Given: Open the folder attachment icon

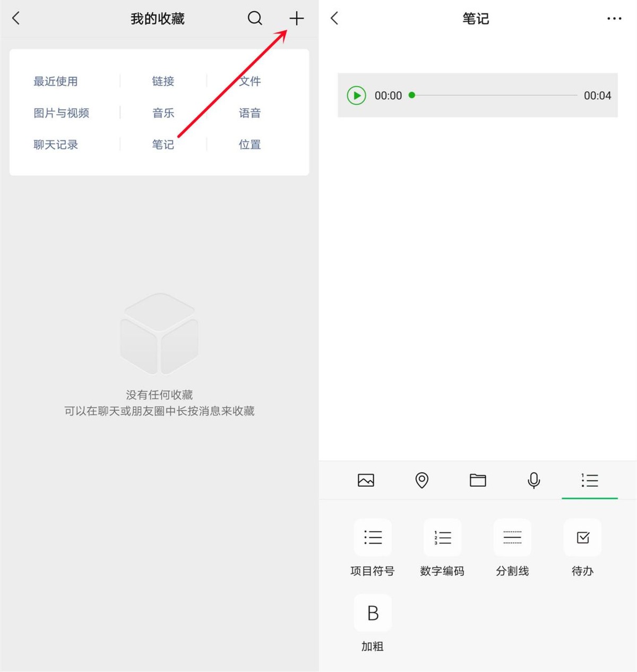Looking at the screenshot, I should pos(478,480).
